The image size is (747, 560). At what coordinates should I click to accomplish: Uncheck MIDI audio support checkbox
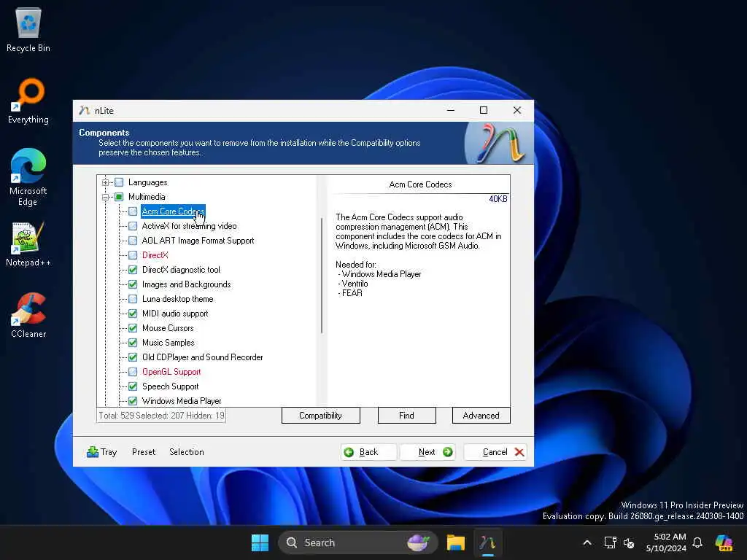133,314
